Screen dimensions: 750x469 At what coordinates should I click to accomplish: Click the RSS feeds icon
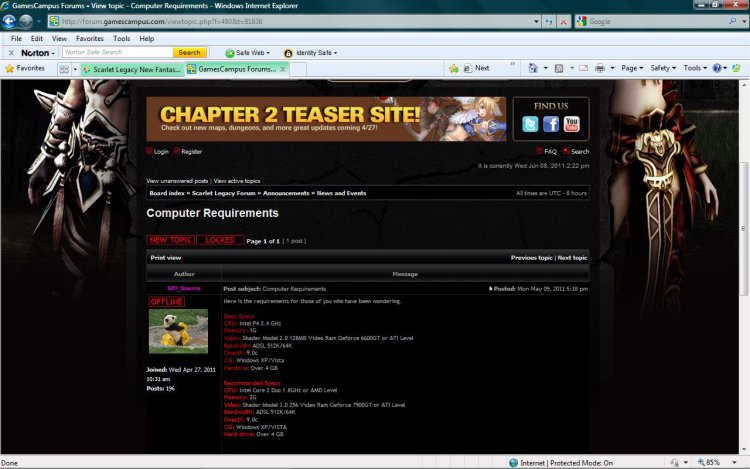[x=559, y=68]
